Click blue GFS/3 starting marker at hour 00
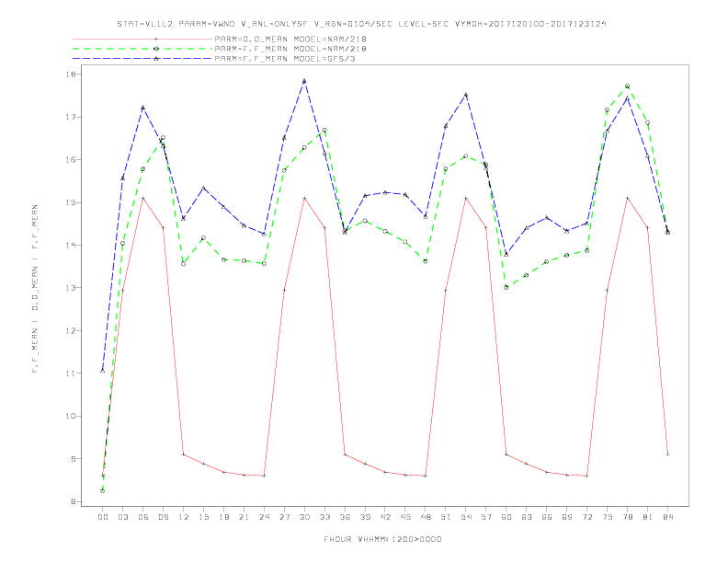 point(103,370)
